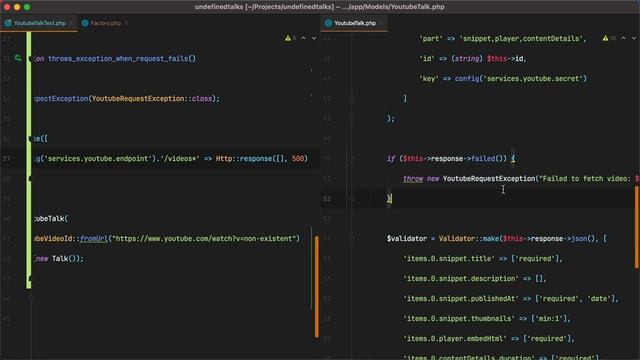Click the youtube.com watch URL string
Image resolution: width=640 pixels, height=360 pixels.
pyautogui.click(x=204, y=238)
